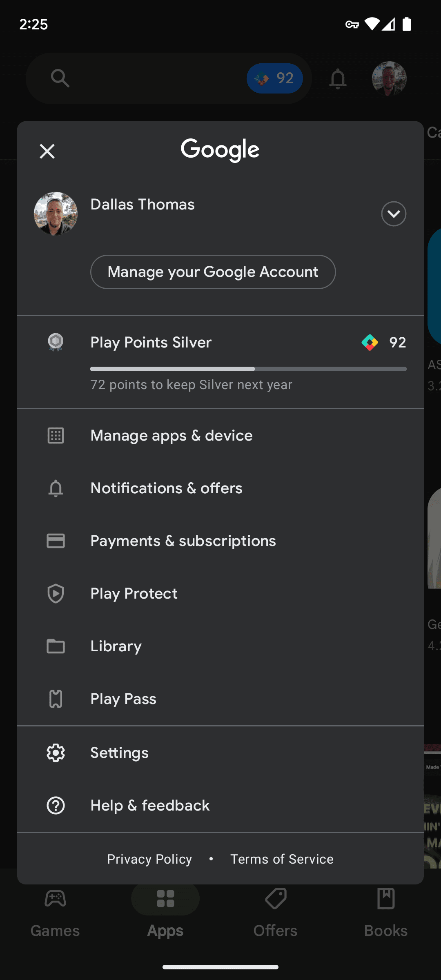The image size is (441, 980).
Task: Open Library
Action: [x=220, y=646]
